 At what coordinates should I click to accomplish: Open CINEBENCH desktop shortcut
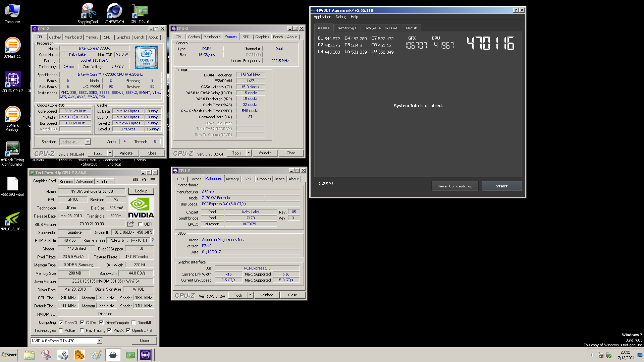[x=114, y=13]
